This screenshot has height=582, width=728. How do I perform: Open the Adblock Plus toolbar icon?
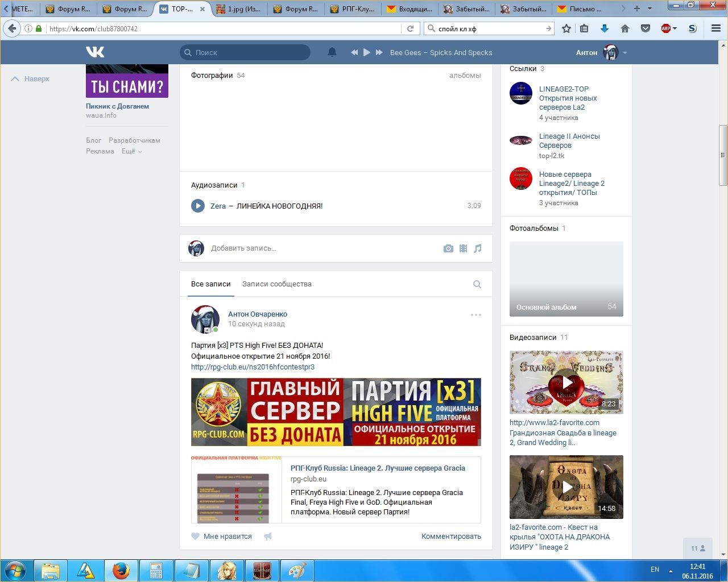[x=665, y=28]
